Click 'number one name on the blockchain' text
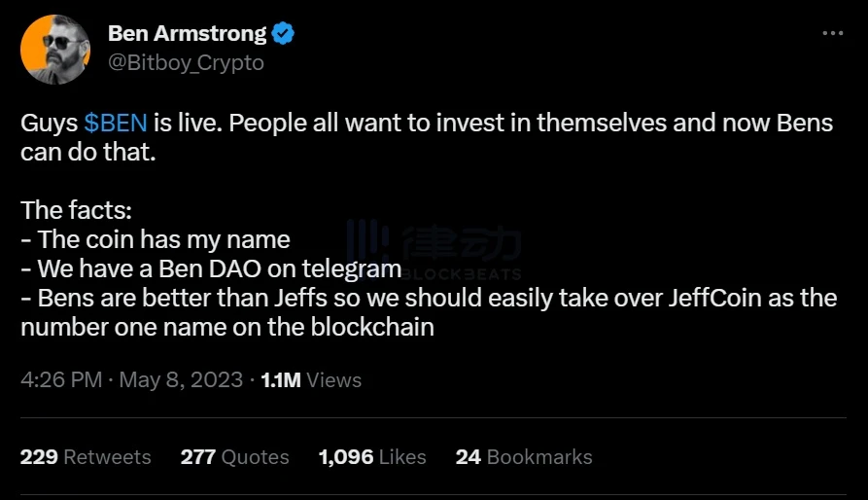Image resolution: width=868 pixels, height=500 pixels. (x=227, y=327)
